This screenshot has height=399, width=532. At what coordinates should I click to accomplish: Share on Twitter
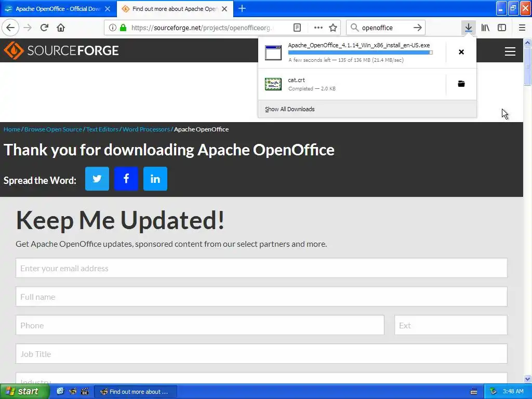click(x=97, y=179)
